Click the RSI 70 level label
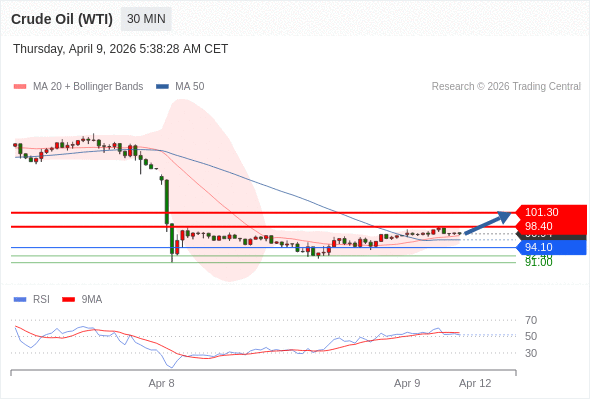 (531, 320)
